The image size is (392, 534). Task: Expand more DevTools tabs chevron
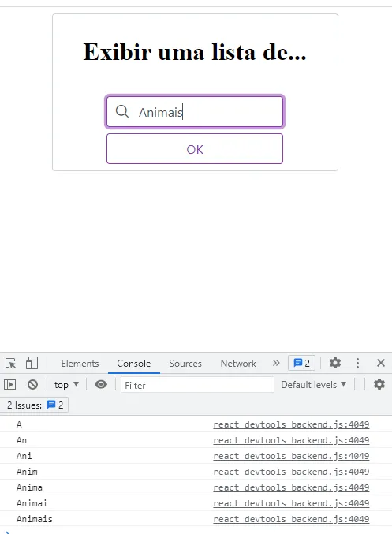pyautogui.click(x=276, y=363)
